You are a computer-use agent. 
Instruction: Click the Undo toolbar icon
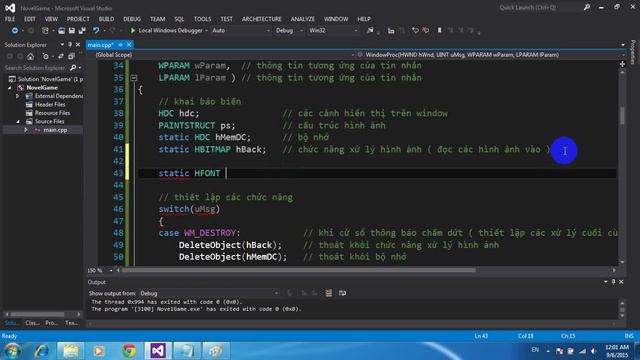tap(96, 31)
